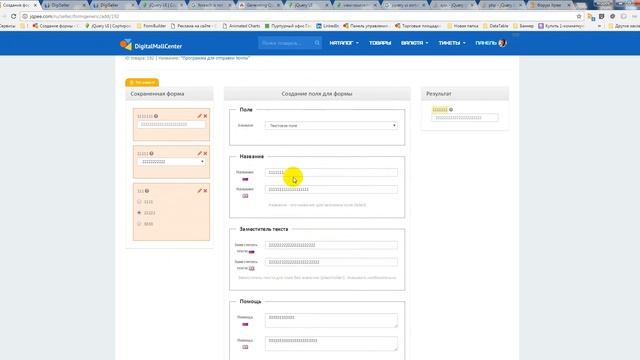
Task: Open the DataTable bookmark
Action: (496, 26)
